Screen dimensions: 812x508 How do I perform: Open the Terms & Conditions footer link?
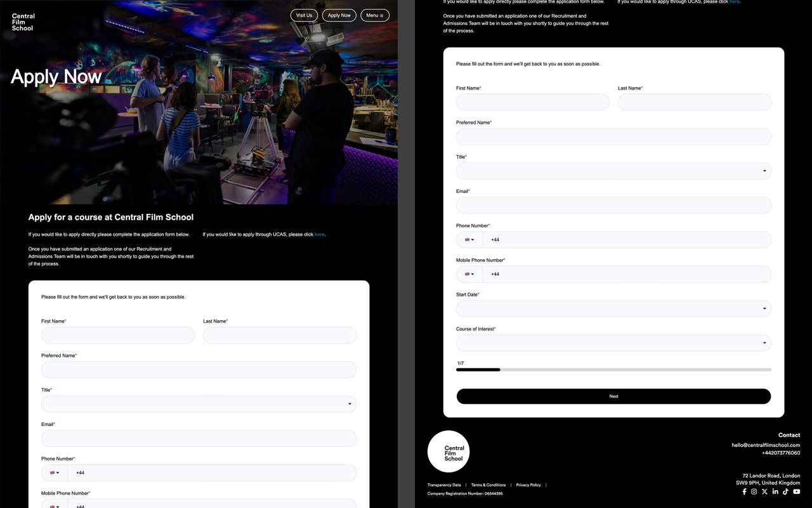[x=488, y=485]
